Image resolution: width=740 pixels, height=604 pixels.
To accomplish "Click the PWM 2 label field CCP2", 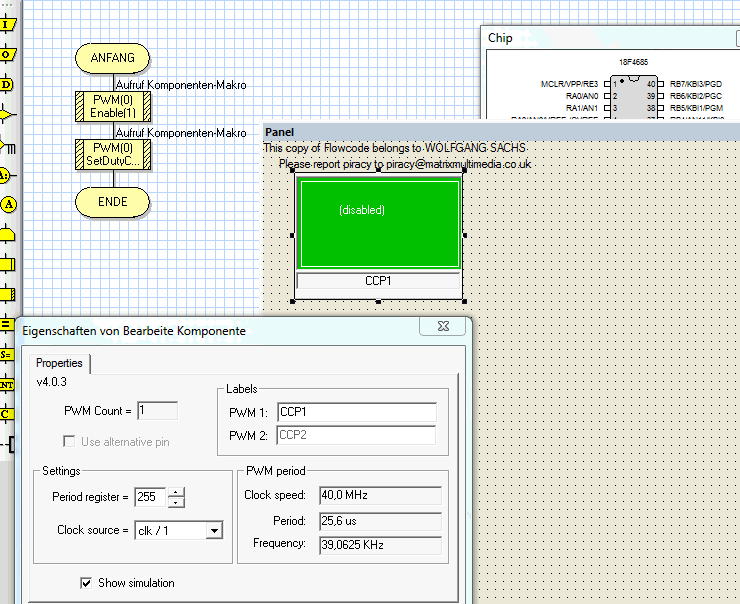I will (x=357, y=435).
